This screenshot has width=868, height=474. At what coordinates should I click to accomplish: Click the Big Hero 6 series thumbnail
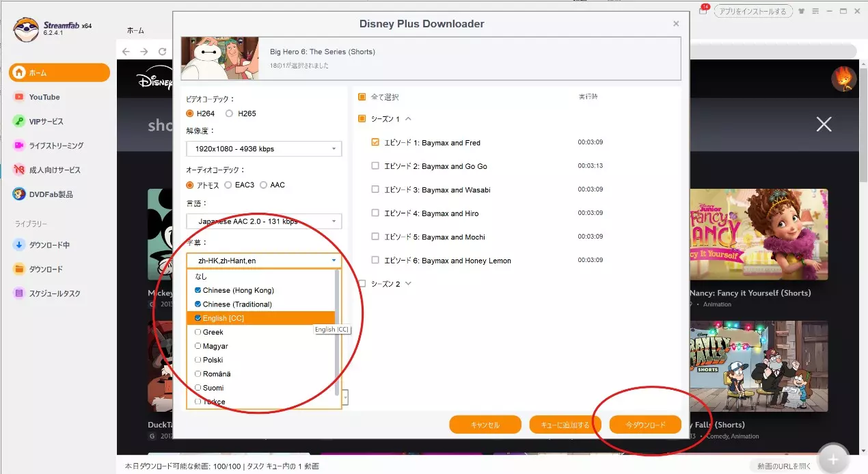click(x=220, y=59)
